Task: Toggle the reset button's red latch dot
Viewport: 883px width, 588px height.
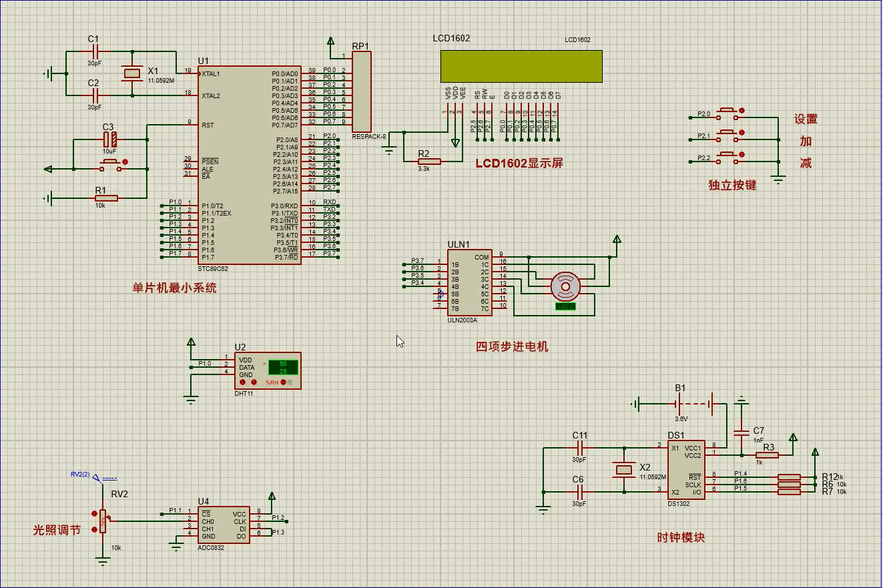Action: [x=125, y=162]
